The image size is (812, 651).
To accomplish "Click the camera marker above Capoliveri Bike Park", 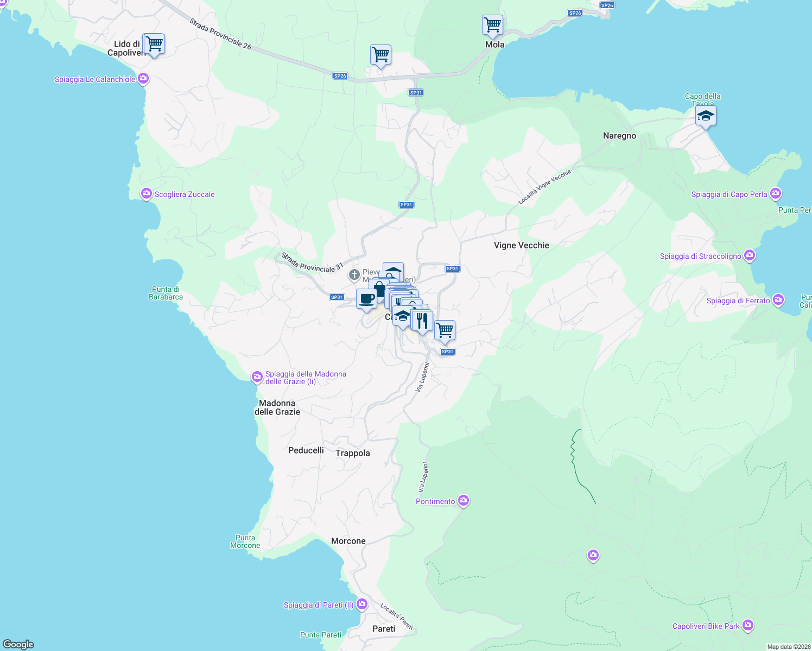I will pyautogui.click(x=593, y=556).
